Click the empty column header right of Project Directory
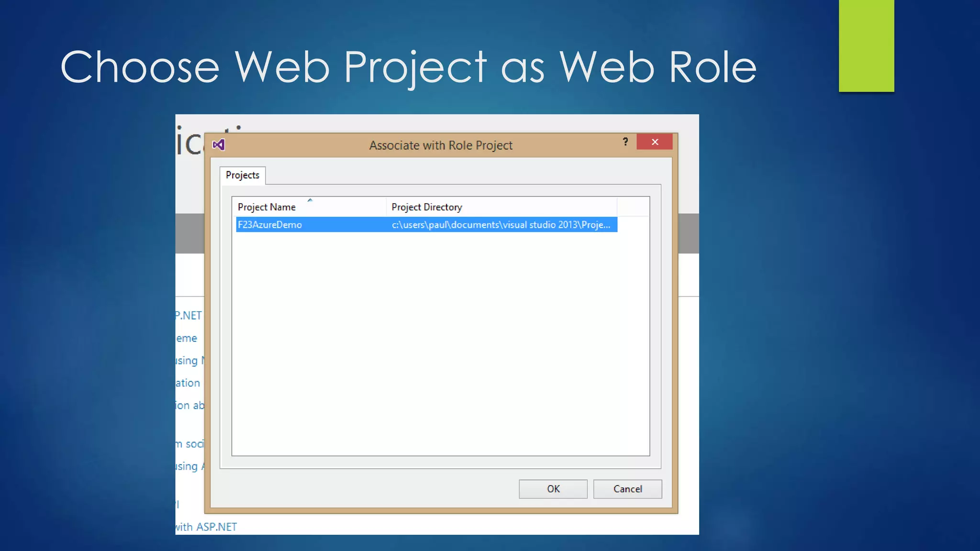Screen dimensions: 980x551 pos(633,207)
